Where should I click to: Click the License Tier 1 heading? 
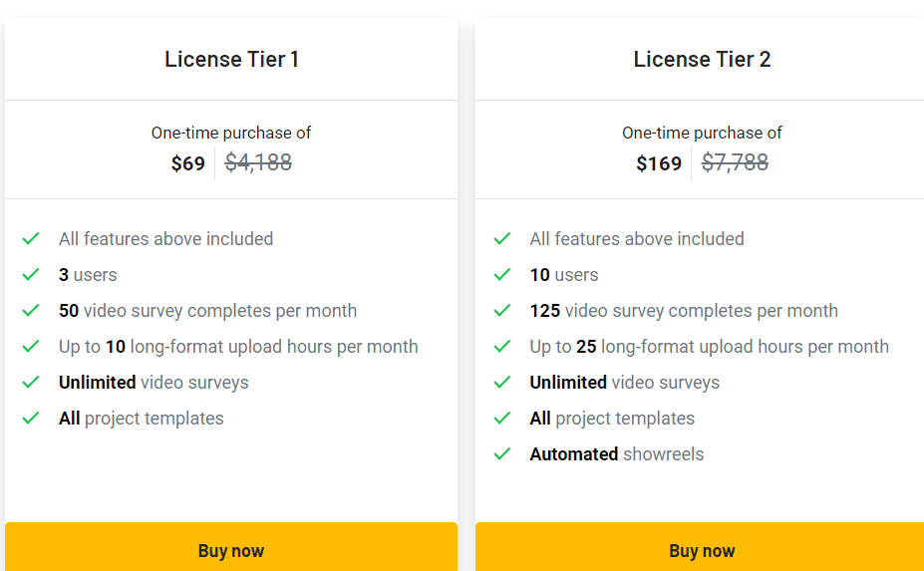(x=231, y=59)
